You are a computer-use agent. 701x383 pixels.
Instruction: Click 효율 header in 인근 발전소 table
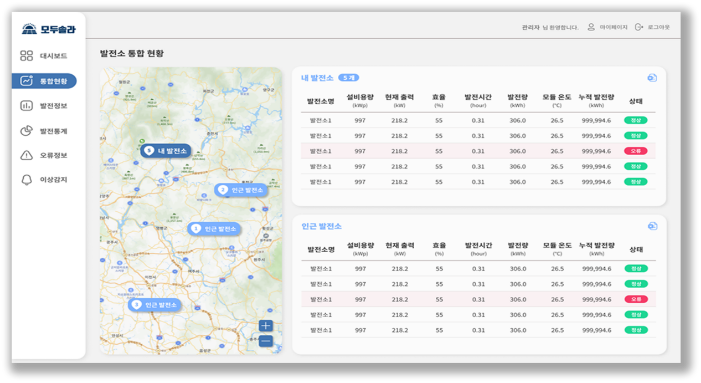coord(439,249)
